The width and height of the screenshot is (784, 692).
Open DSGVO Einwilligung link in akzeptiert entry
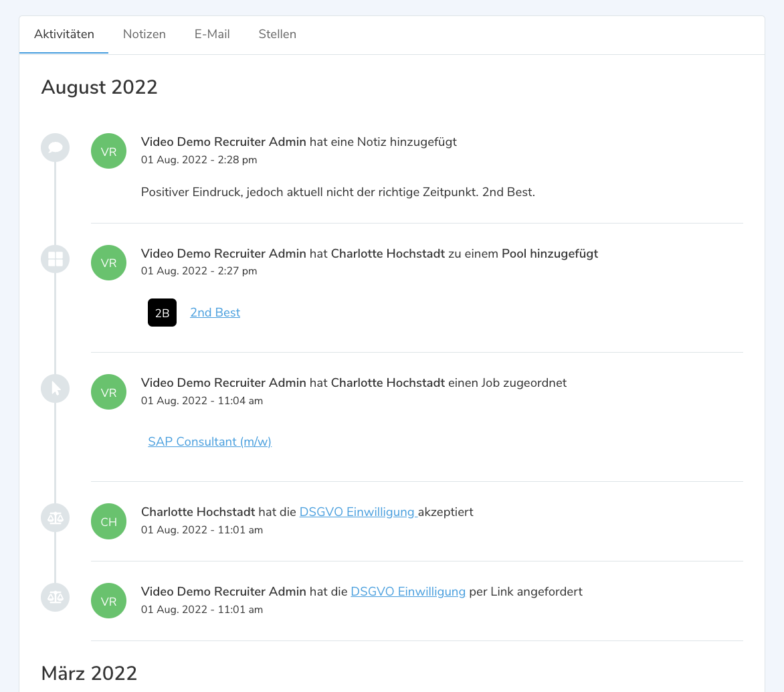(x=357, y=512)
